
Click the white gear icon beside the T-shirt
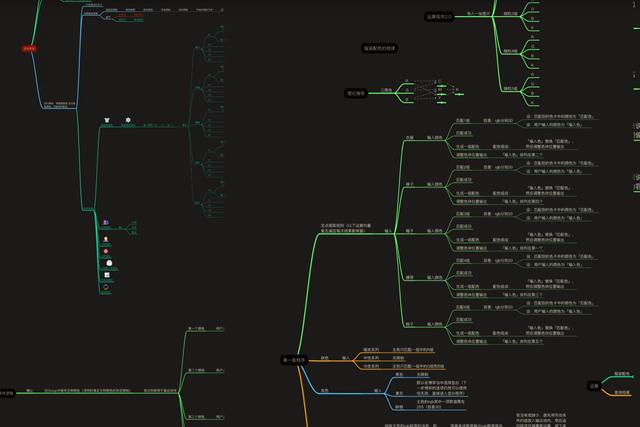pos(128,121)
